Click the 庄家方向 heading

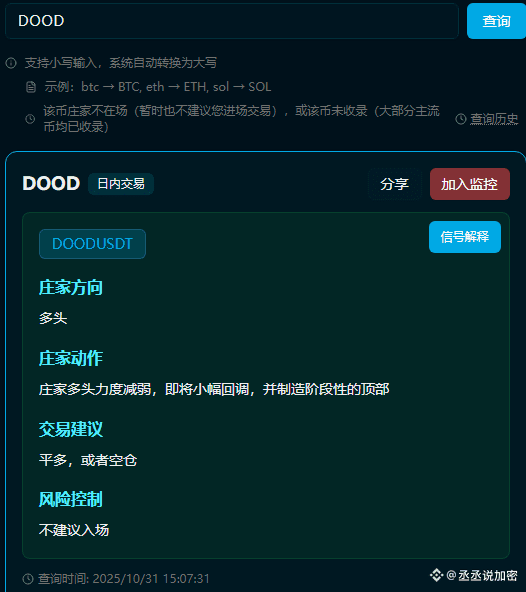71,287
